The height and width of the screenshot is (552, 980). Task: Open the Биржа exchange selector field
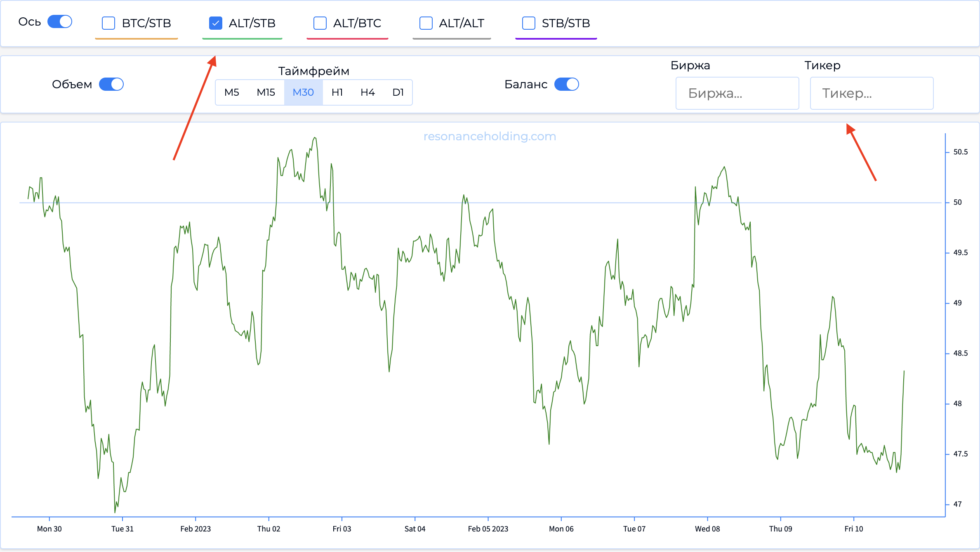pos(737,93)
